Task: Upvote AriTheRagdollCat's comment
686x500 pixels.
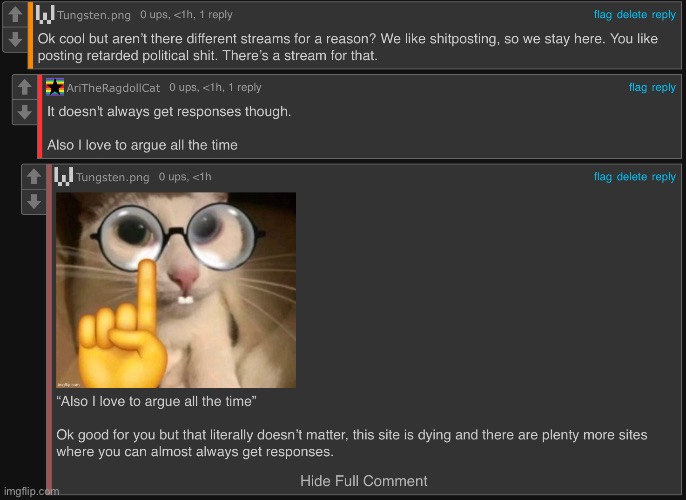Action: click(24, 87)
